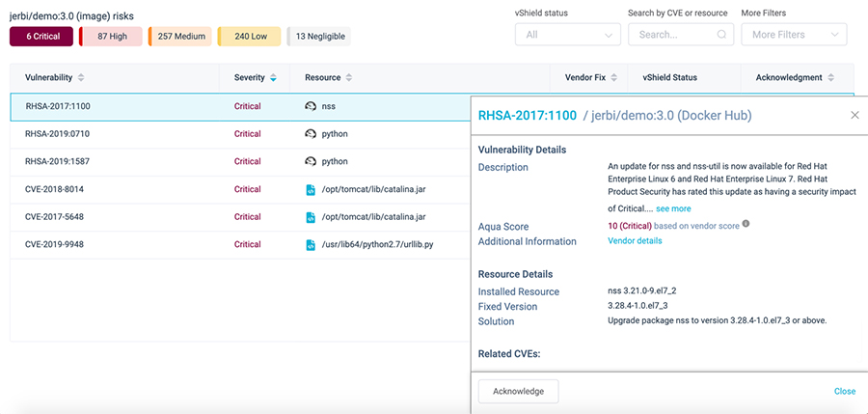The width and height of the screenshot is (868, 414).
Task: Select the CVE-2018-8014 vulnerability
Action: (54, 189)
